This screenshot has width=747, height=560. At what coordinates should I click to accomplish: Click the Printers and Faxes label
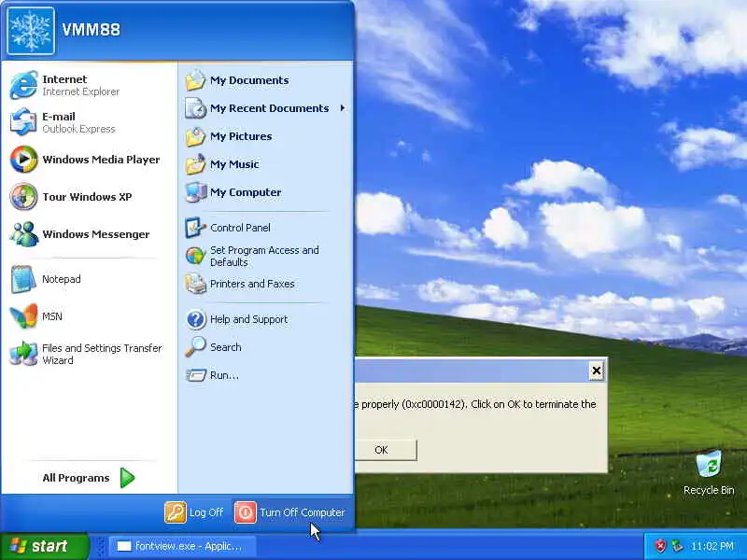coord(252,284)
